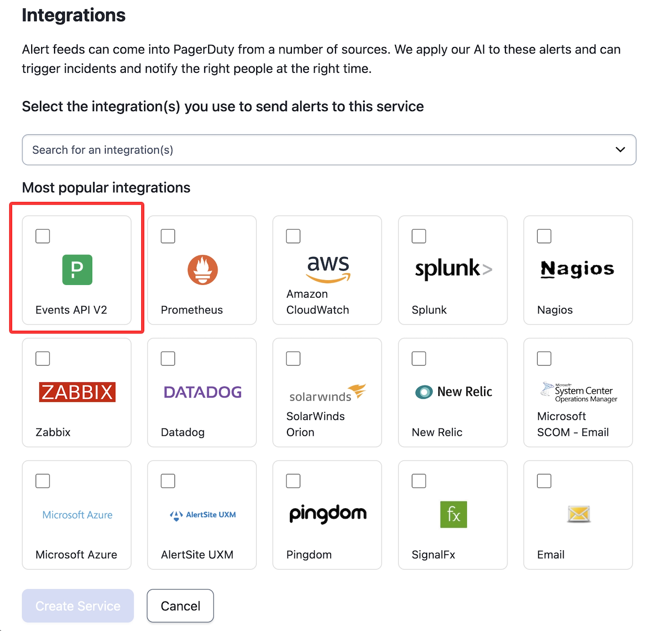Check the Splunk integration checkbox
This screenshot has width=672, height=631.
click(x=419, y=236)
